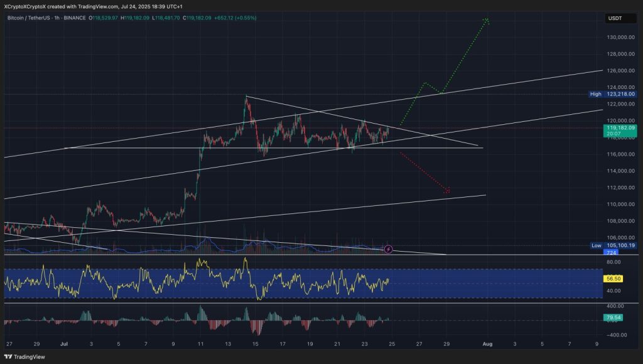This screenshot has height=364, width=643.
Task: Click the 122,000.00 price axis label
Action: (x=620, y=104)
